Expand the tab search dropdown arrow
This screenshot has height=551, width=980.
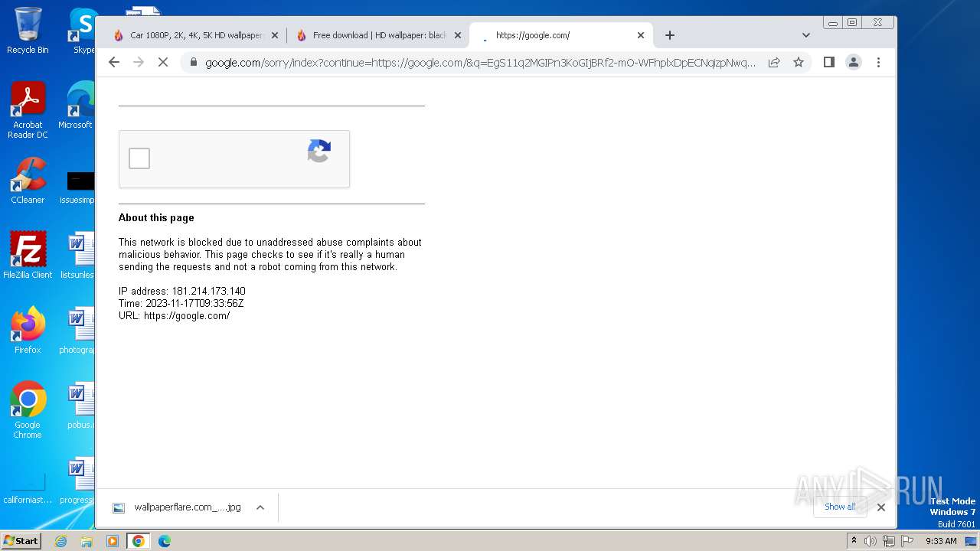(x=805, y=35)
